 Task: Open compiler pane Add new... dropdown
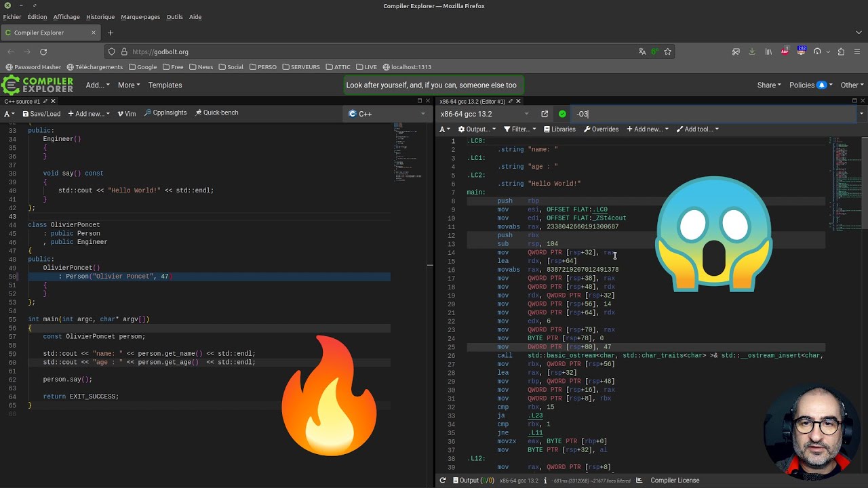click(x=648, y=129)
